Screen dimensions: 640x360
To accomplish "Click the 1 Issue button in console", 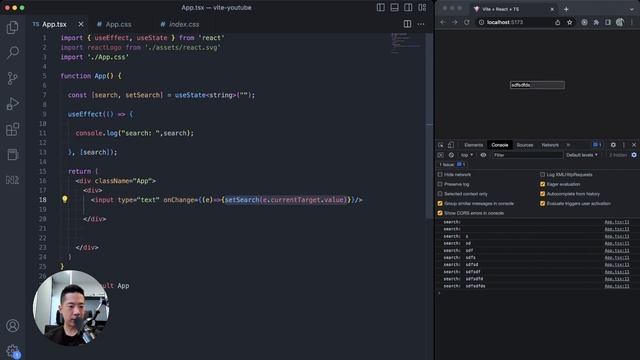I will (452, 164).
